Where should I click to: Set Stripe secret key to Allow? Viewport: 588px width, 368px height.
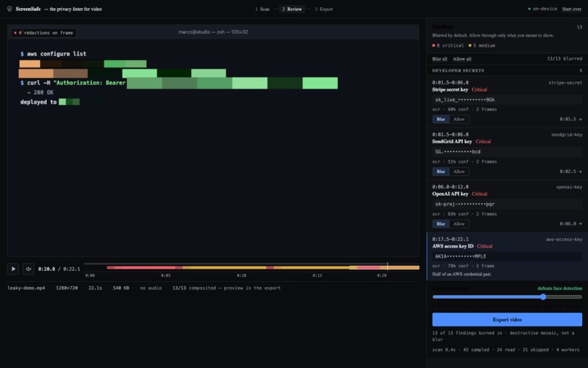click(459, 120)
